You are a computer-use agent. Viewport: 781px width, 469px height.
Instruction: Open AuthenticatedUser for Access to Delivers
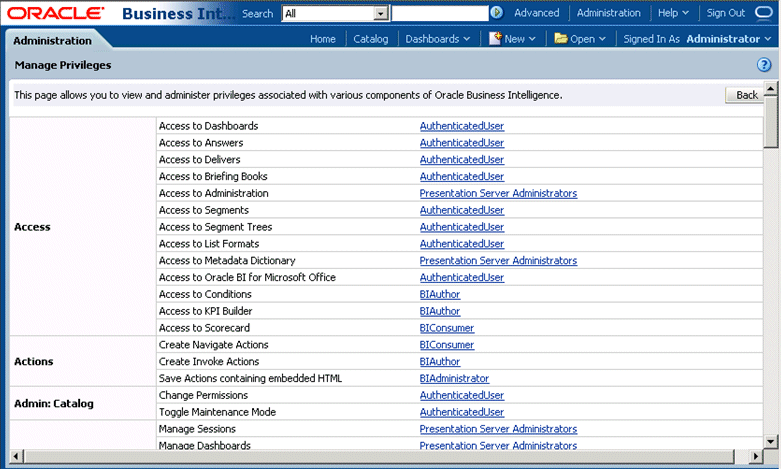462,160
